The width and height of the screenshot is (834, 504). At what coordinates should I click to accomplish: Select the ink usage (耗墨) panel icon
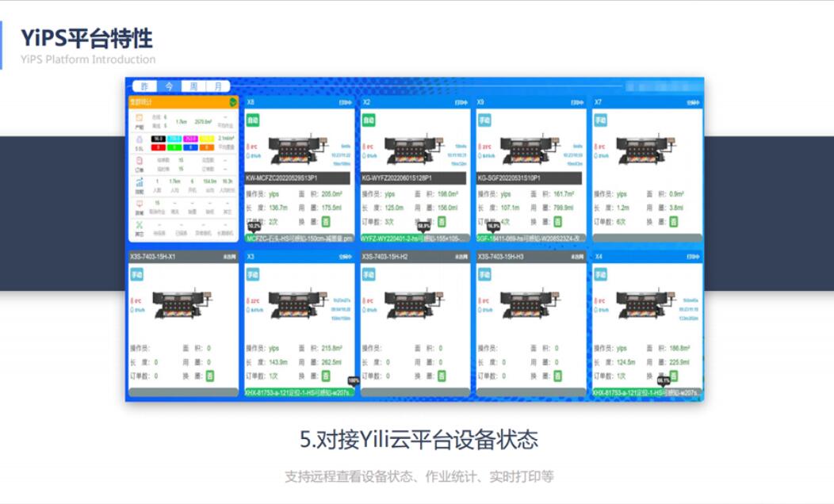coord(138,141)
